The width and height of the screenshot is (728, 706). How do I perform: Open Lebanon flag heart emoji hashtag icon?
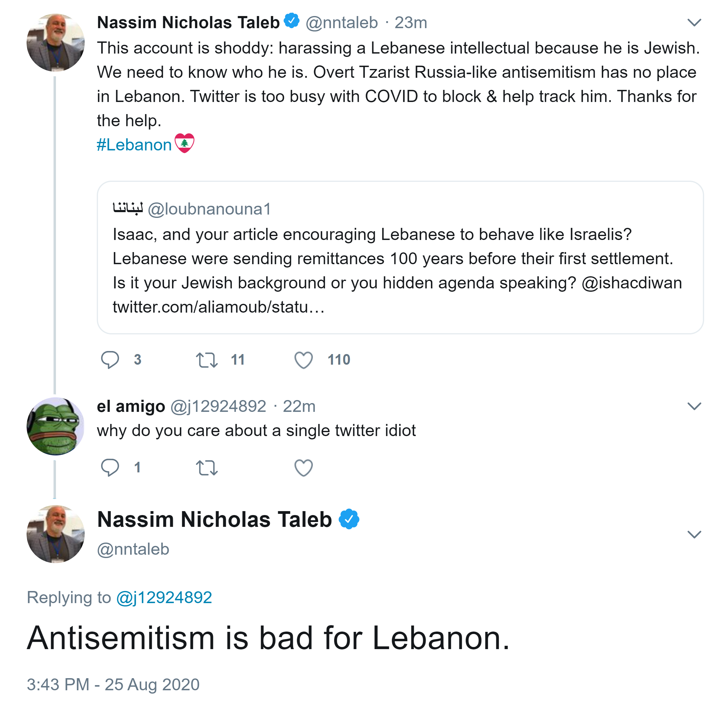click(x=184, y=143)
